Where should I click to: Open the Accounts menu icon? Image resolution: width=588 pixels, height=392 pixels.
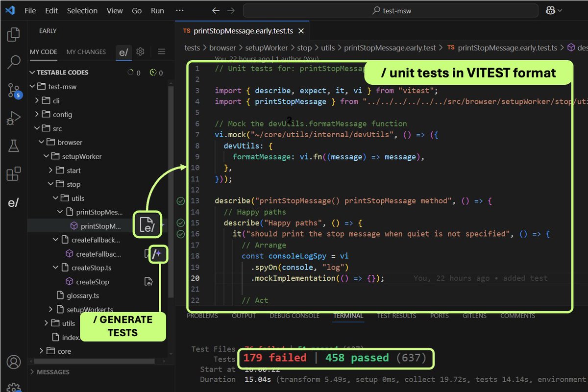click(14, 363)
